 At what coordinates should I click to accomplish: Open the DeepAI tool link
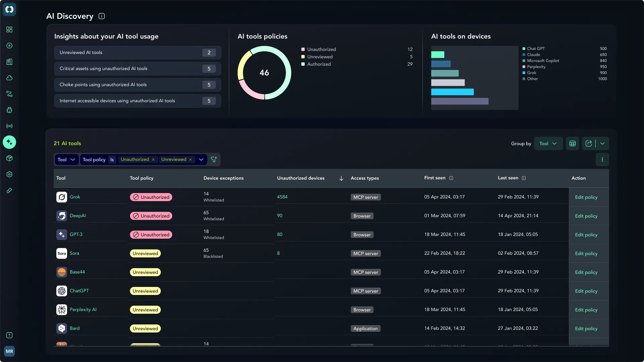click(77, 216)
